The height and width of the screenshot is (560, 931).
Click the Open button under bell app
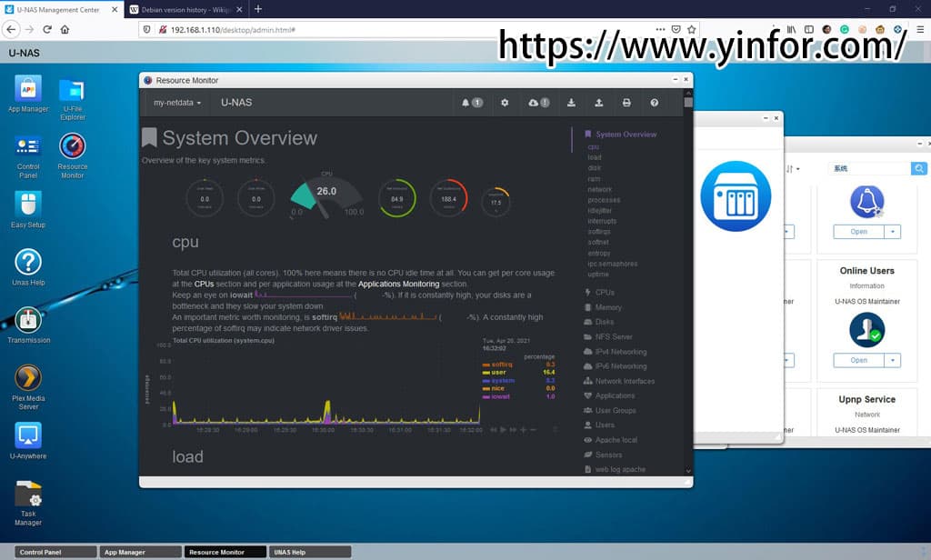(858, 232)
